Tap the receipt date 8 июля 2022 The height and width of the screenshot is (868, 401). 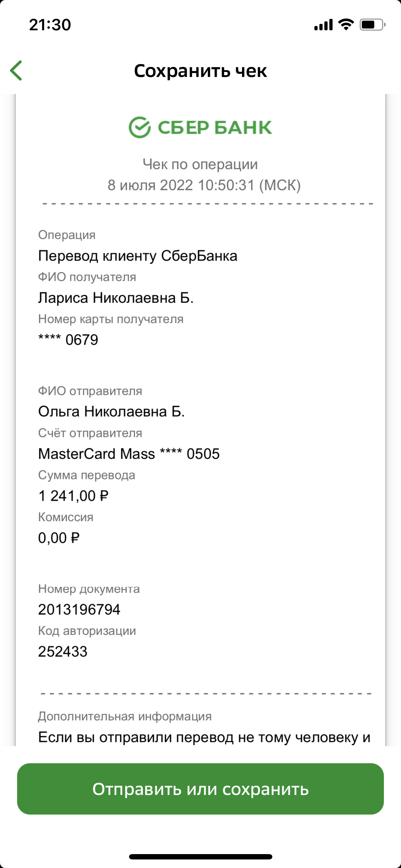pyautogui.click(x=204, y=185)
